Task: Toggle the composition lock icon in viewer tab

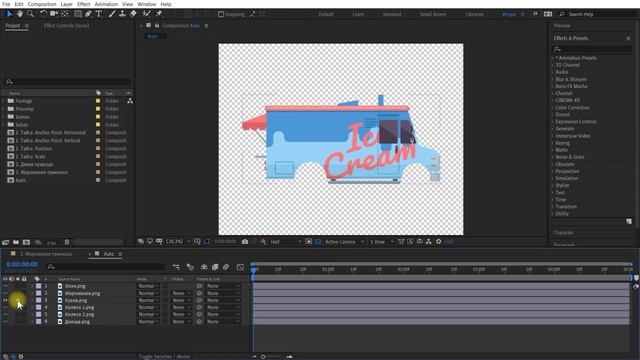Action: pos(157,25)
